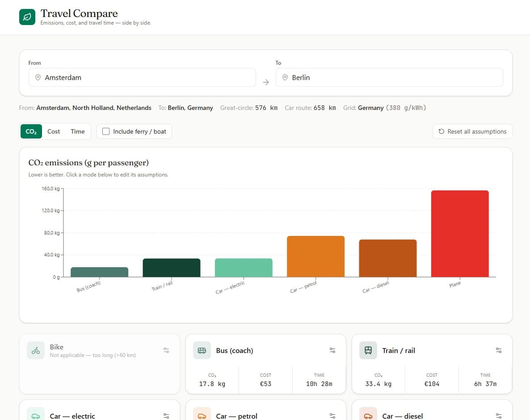The image size is (530, 420).
Task: Click the Reset all assumptions button
Action: pyautogui.click(x=472, y=131)
